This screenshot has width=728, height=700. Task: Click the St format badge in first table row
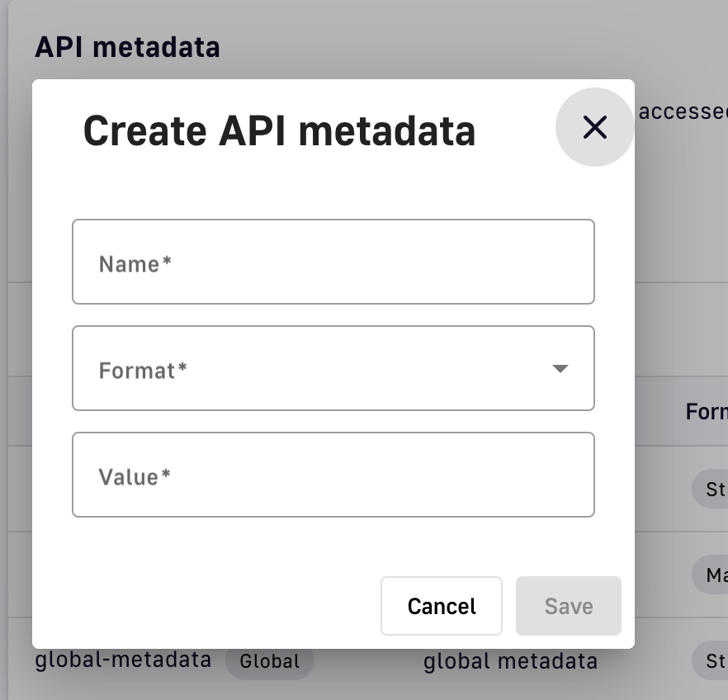point(711,489)
